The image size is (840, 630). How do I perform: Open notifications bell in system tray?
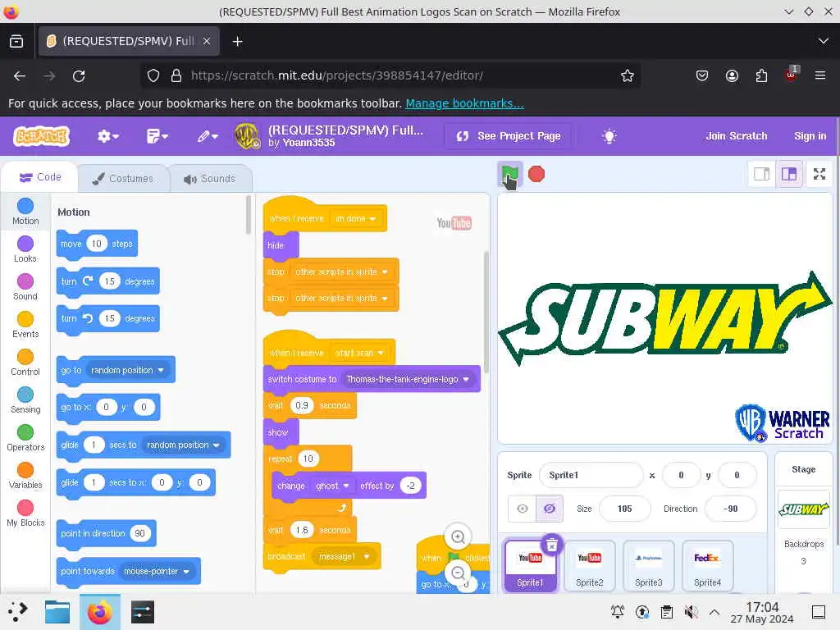[x=617, y=611]
